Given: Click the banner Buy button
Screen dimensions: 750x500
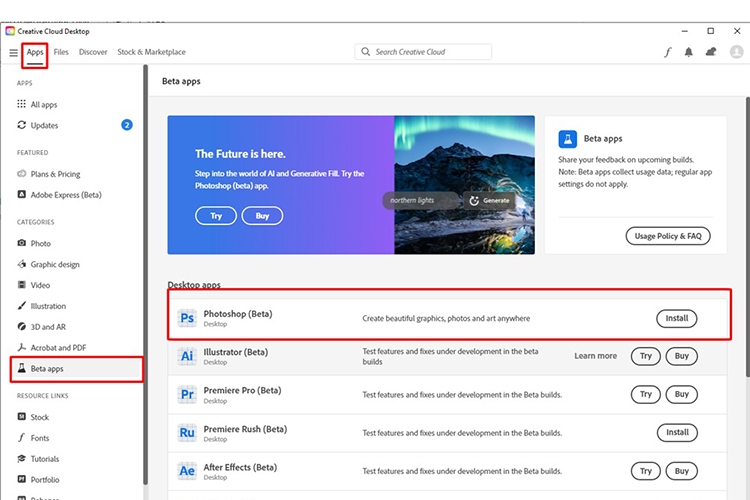Looking at the screenshot, I should tap(262, 216).
